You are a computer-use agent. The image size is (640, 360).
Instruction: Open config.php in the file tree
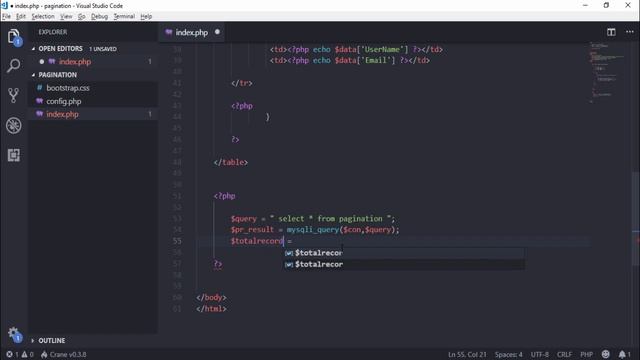93,101
